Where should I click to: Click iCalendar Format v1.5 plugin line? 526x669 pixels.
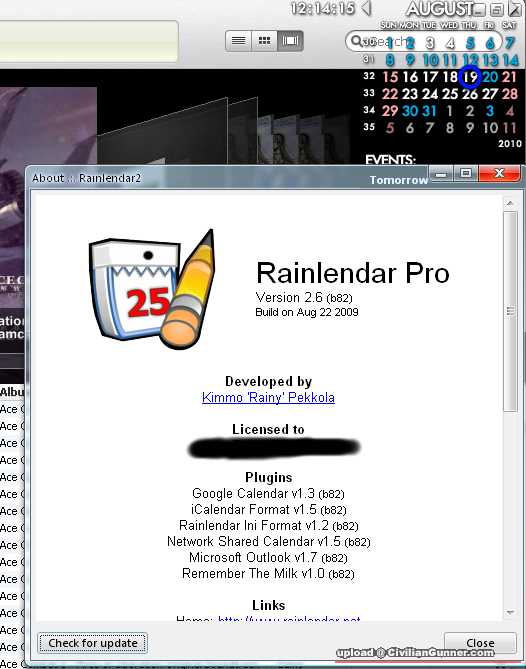click(268, 509)
